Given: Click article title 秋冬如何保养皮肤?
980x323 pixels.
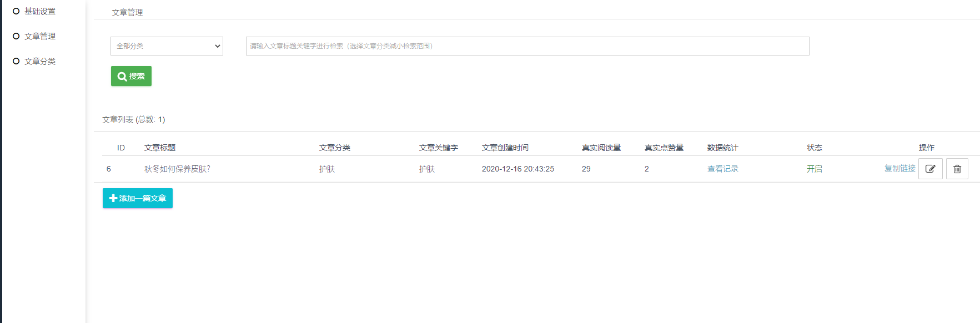Looking at the screenshot, I should 177,169.
